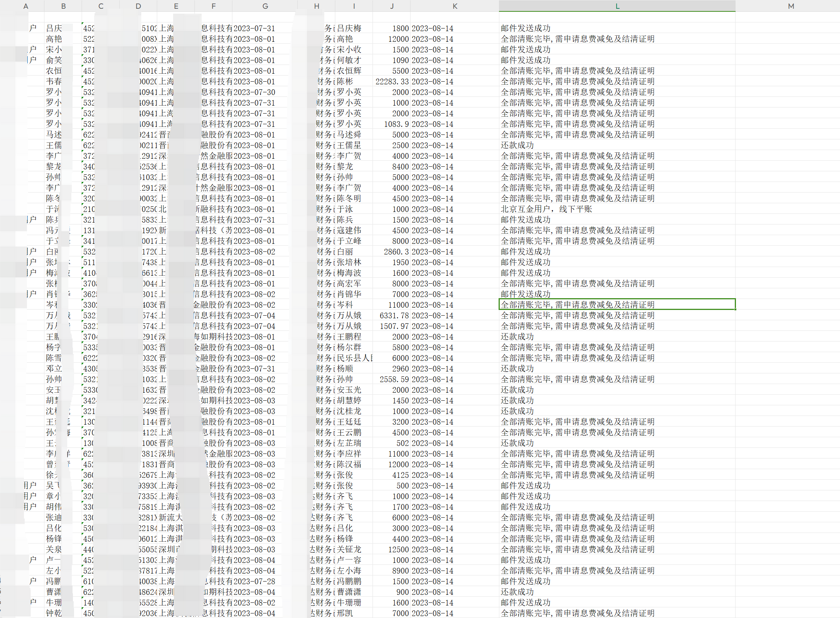
Task: Click the name cell 冯鹏鹏
Action: [354, 582]
